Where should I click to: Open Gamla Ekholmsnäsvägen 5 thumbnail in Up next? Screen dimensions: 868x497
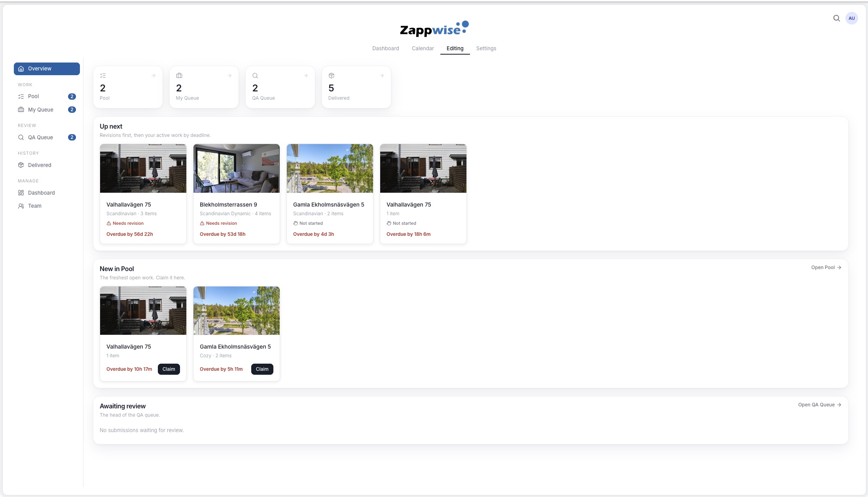(x=330, y=168)
